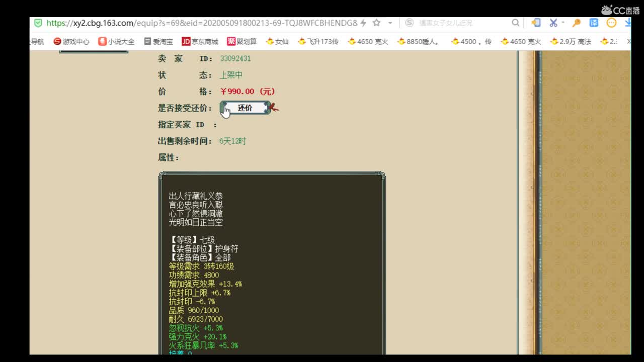This screenshot has height=362, width=644.
Task: Click the price ￥990.00 (元)
Action: click(x=248, y=92)
